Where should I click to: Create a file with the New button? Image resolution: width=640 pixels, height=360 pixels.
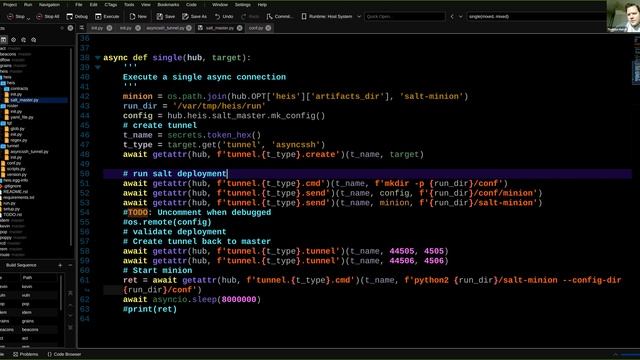(138, 16)
